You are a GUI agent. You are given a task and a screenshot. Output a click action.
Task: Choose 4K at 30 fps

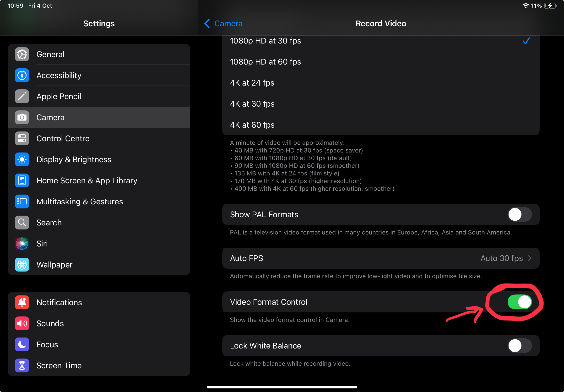click(x=381, y=104)
